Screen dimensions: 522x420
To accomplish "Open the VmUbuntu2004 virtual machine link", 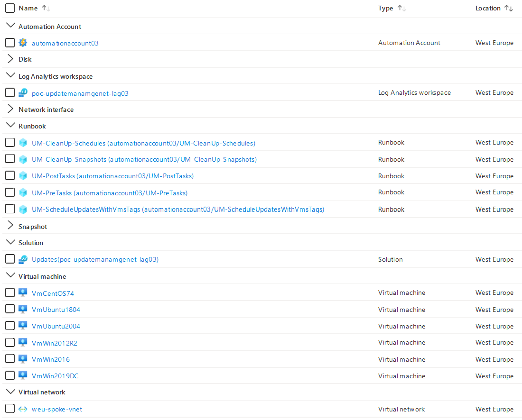I will pyautogui.click(x=56, y=326).
